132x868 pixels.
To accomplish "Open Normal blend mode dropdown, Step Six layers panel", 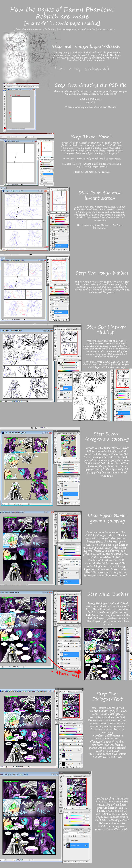I will (63, 377).
